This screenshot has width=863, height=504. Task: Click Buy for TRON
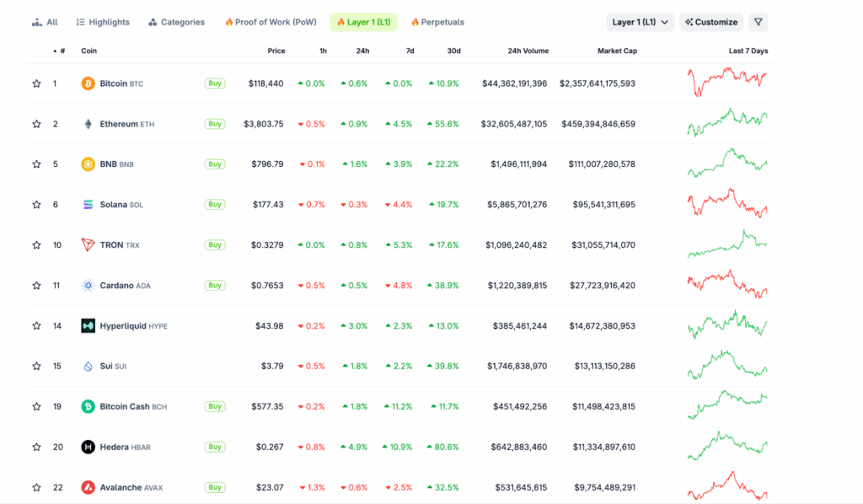(215, 245)
